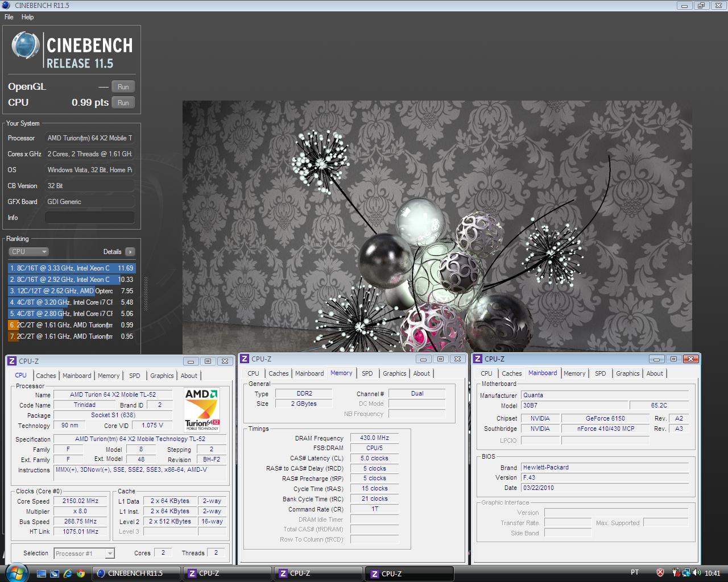728x582 pixels.
Task: Select CPU tab in the Memory CPU-Z window
Action: click(x=254, y=373)
